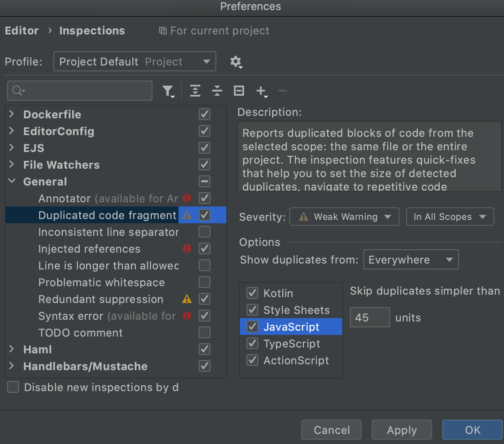Screen dimensions: 504x444
Task: Uncheck the Kotlin language checkbox
Action: click(x=252, y=293)
